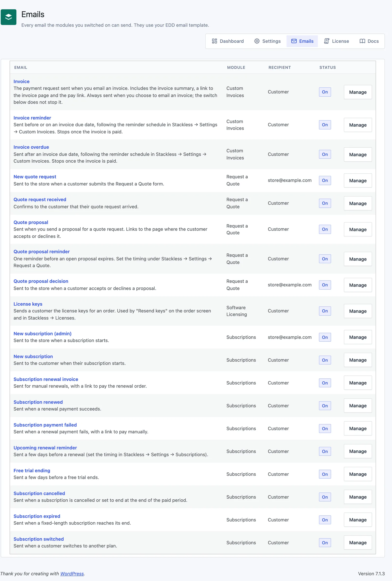Open the Upcoming renewal reminder link
Viewport: 392px width, 581px height.
(45, 448)
